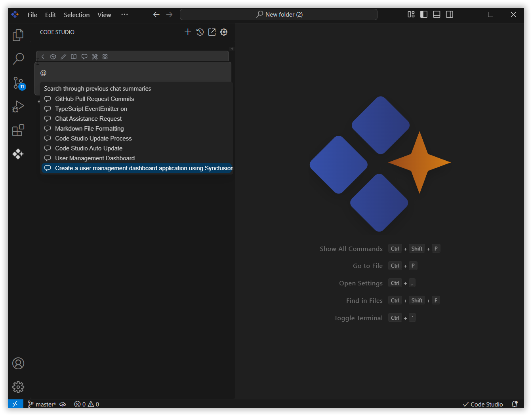Open the Customize Layout icon
Image resolution: width=532 pixels, height=416 pixels.
click(x=411, y=14)
